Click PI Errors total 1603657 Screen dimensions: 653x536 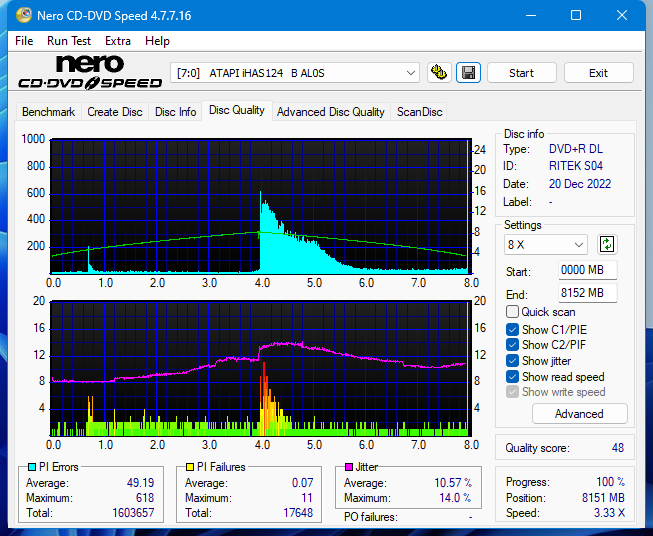(x=133, y=513)
